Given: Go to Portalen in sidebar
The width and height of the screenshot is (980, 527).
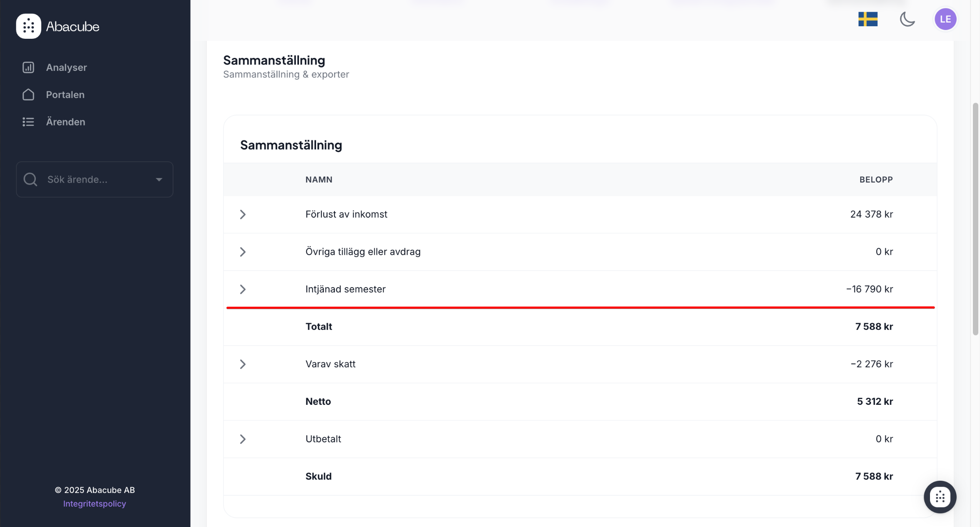Looking at the screenshot, I should pos(65,95).
